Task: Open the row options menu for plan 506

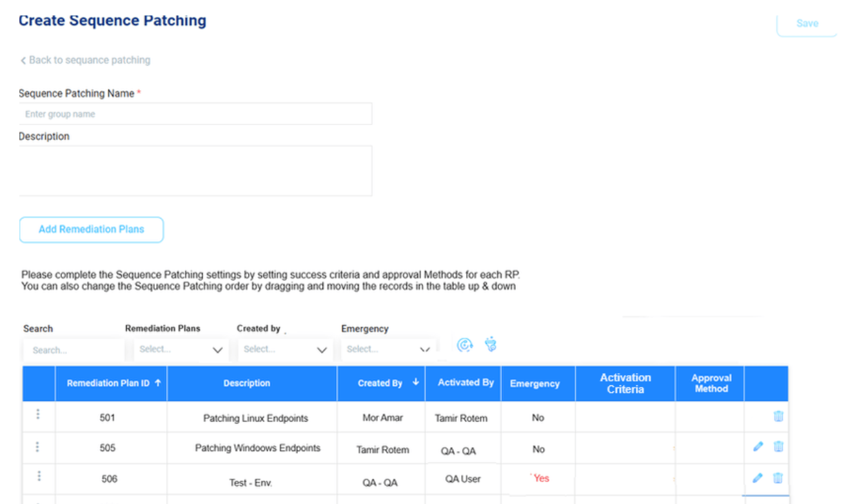Action: [x=38, y=477]
